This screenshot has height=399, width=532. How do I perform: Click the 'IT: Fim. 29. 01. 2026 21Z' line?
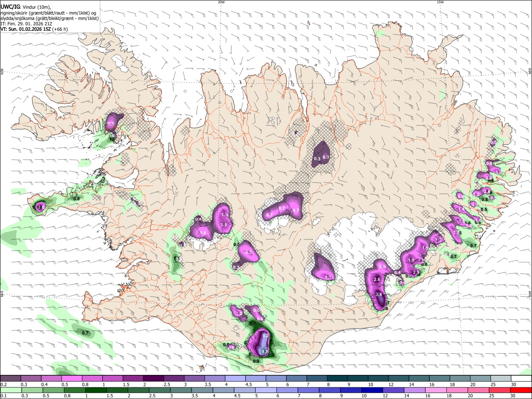pos(27,24)
